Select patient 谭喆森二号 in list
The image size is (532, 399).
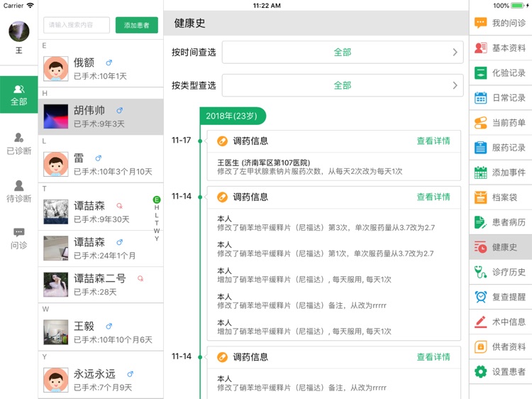[101, 285]
